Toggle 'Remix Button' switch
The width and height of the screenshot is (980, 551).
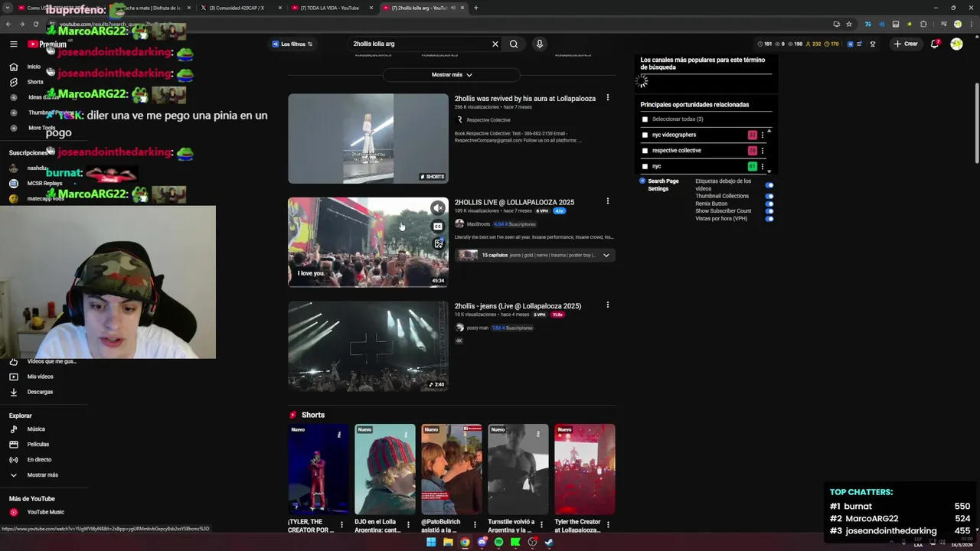[769, 204]
